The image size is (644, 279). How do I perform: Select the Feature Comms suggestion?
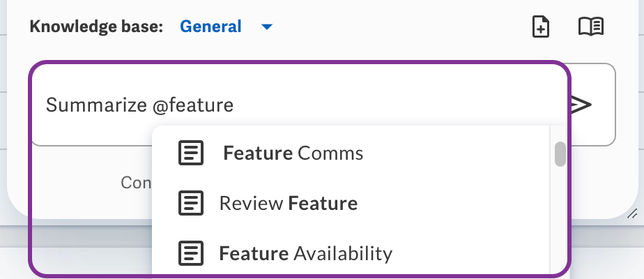[x=351, y=153]
